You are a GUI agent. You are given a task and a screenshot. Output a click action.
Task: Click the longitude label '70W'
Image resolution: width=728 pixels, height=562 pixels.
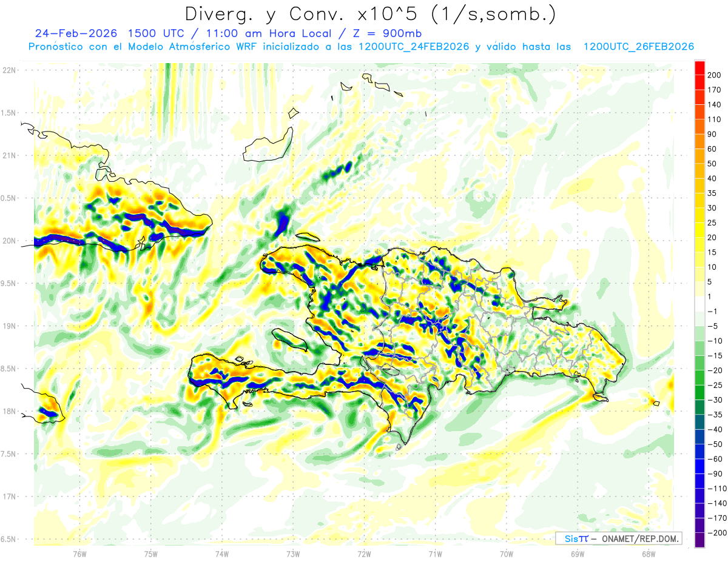pyautogui.click(x=507, y=554)
